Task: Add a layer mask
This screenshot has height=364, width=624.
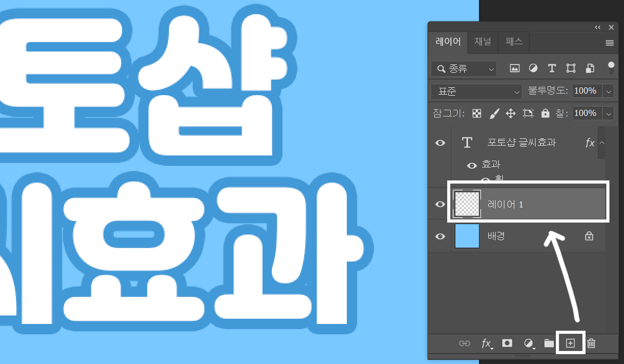Action: pyautogui.click(x=507, y=343)
